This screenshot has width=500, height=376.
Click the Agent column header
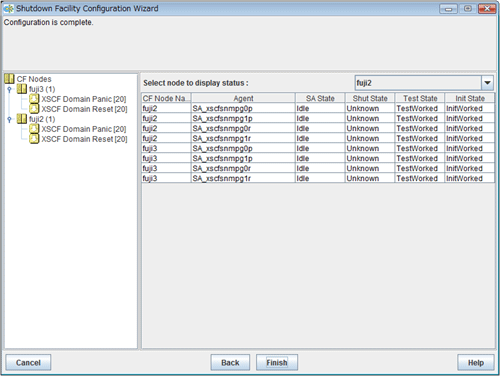[x=243, y=98]
